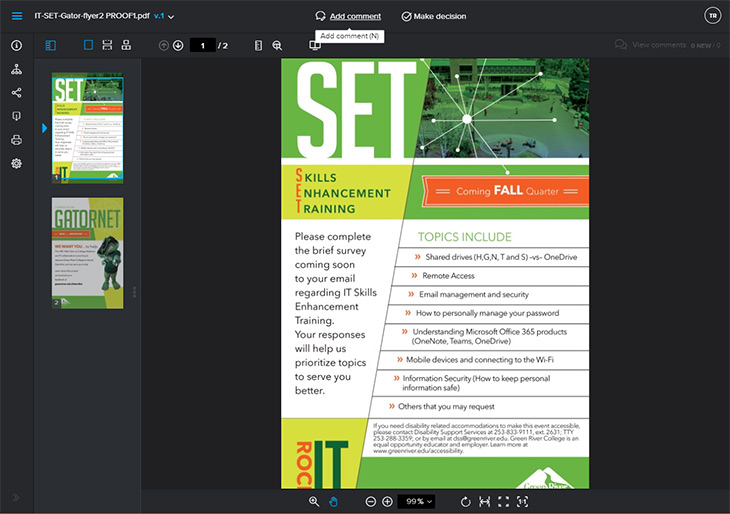
Task: Click the rotate page icon
Action: point(465,501)
